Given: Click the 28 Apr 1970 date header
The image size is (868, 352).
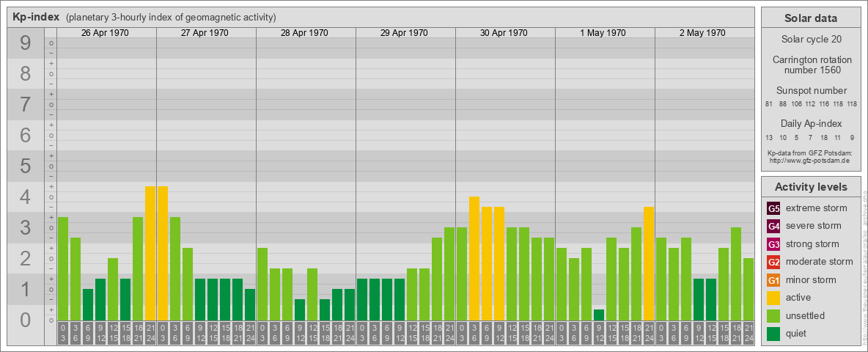Looking at the screenshot, I should pos(304,33).
